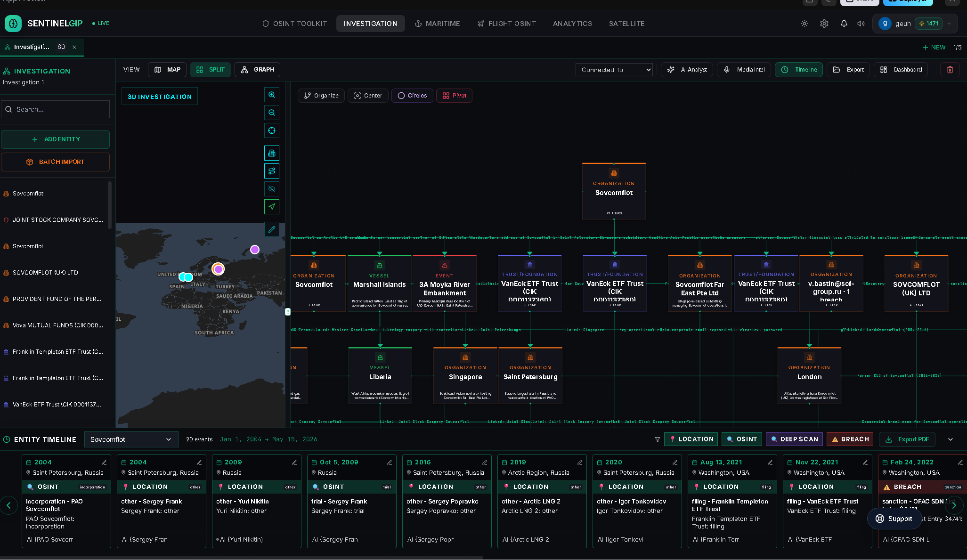Toggle Circles layout mode
967x560 pixels.
pos(412,96)
